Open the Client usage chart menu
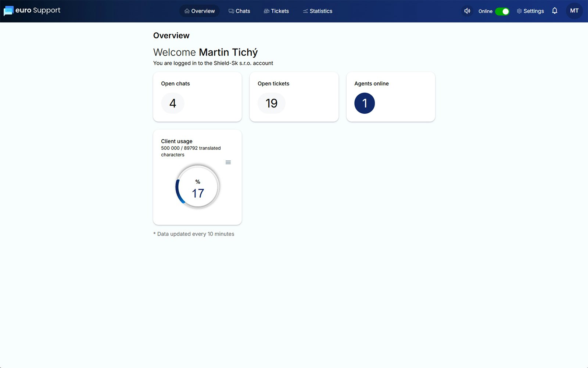Viewport: 588px width, 368px height. [228, 162]
